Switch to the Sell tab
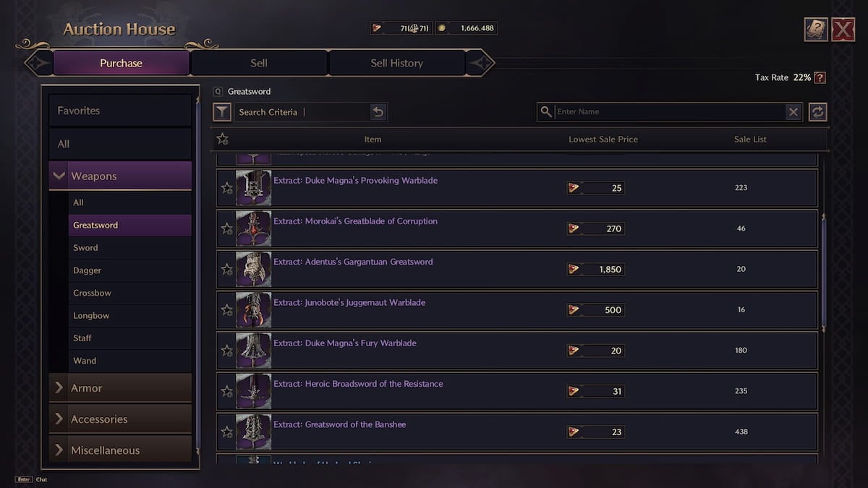The width and height of the screenshot is (868, 488). pos(258,63)
